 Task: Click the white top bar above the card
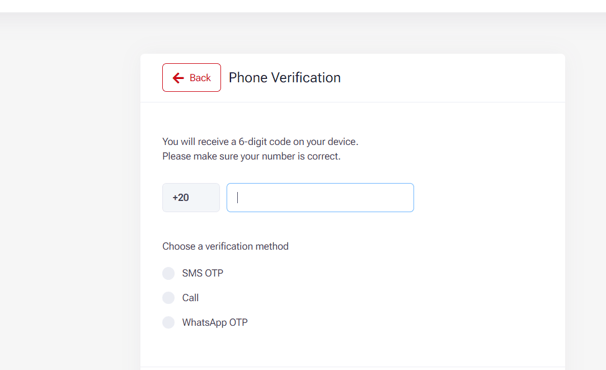(303, 6)
